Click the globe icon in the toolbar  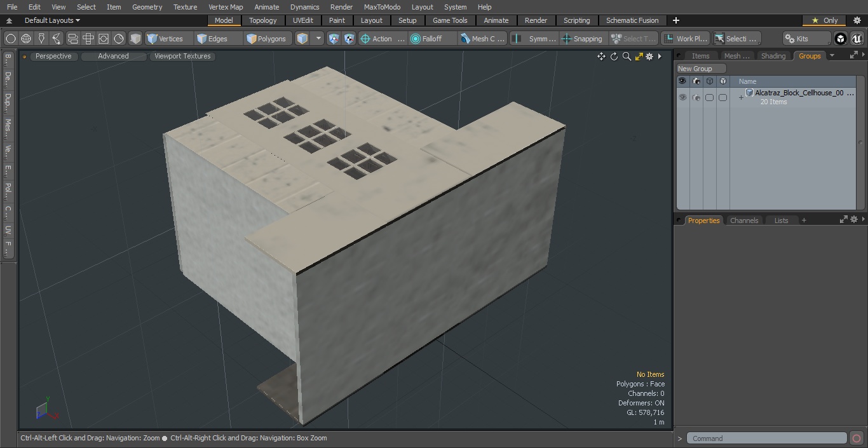click(26, 39)
